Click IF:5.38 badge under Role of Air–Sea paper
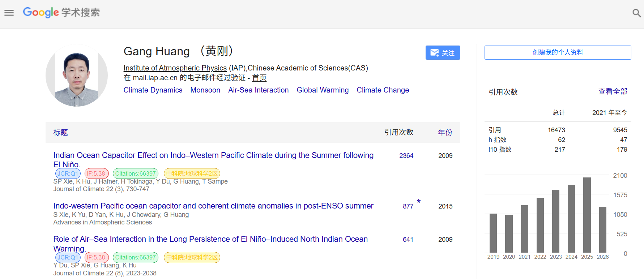 (x=97, y=257)
